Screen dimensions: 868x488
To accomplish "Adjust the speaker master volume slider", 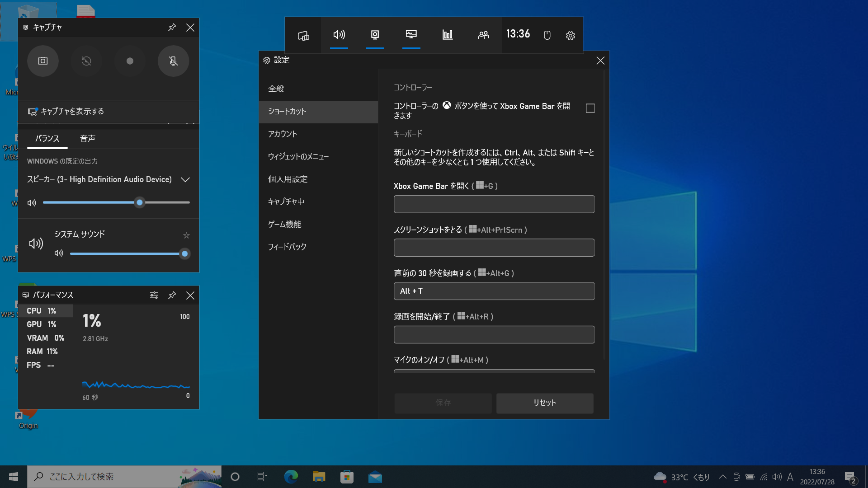I will [x=116, y=203].
